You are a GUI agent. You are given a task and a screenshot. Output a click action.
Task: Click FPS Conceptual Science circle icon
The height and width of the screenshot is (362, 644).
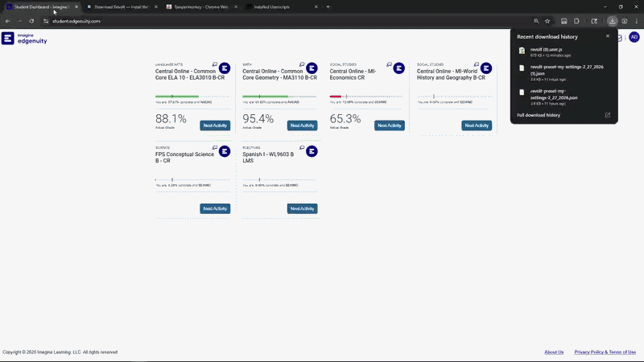click(x=225, y=151)
